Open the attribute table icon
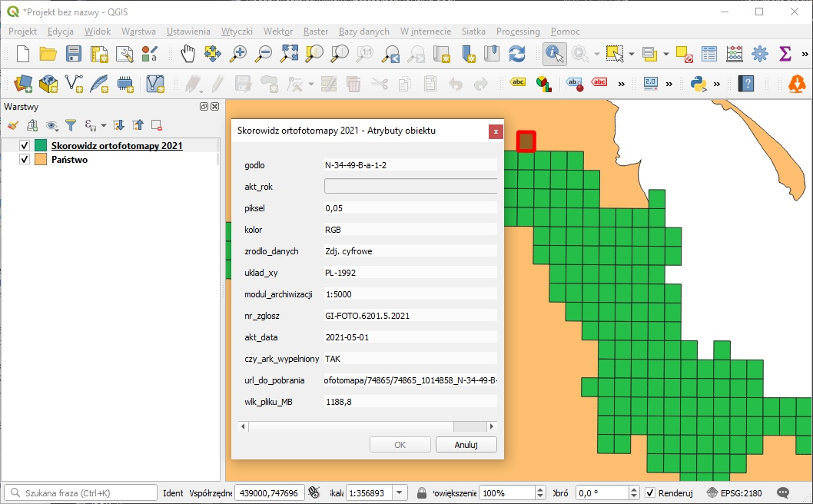Image resolution: width=813 pixels, height=504 pixels. point(709,54)
